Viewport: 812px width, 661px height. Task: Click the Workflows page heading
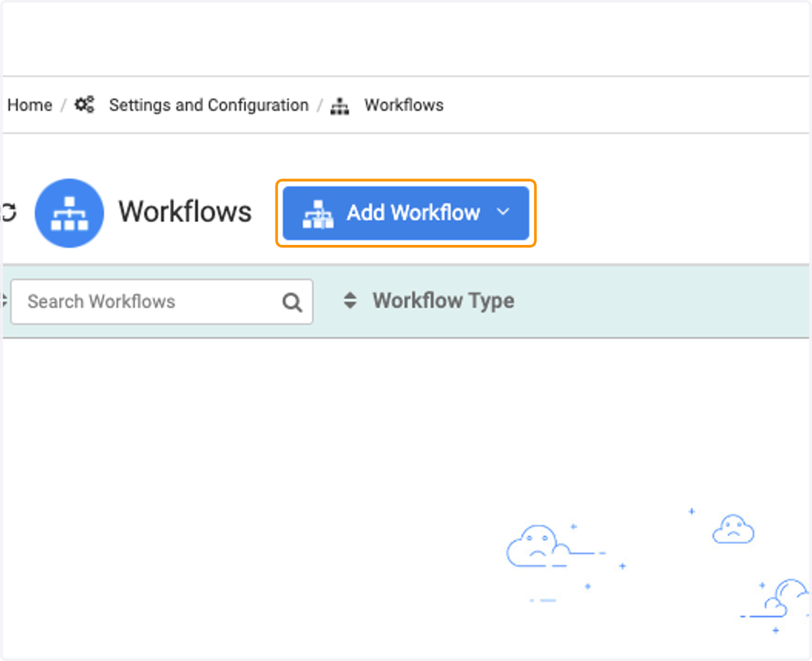tap(185, 212)
